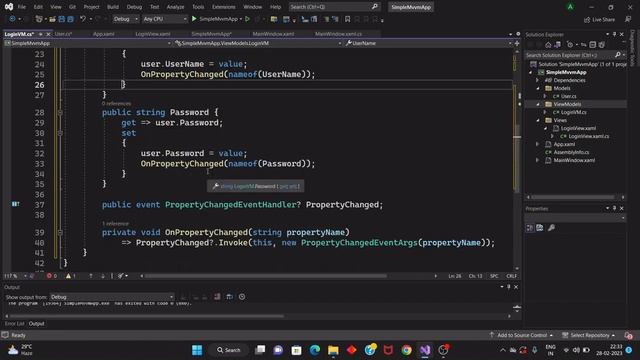
Task: Click the SPC indentation indicator
Action: [x=494, y=276]
